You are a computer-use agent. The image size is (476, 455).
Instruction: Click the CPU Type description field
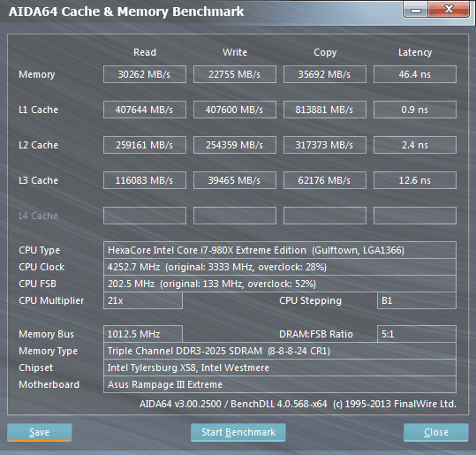pos(280,250)
